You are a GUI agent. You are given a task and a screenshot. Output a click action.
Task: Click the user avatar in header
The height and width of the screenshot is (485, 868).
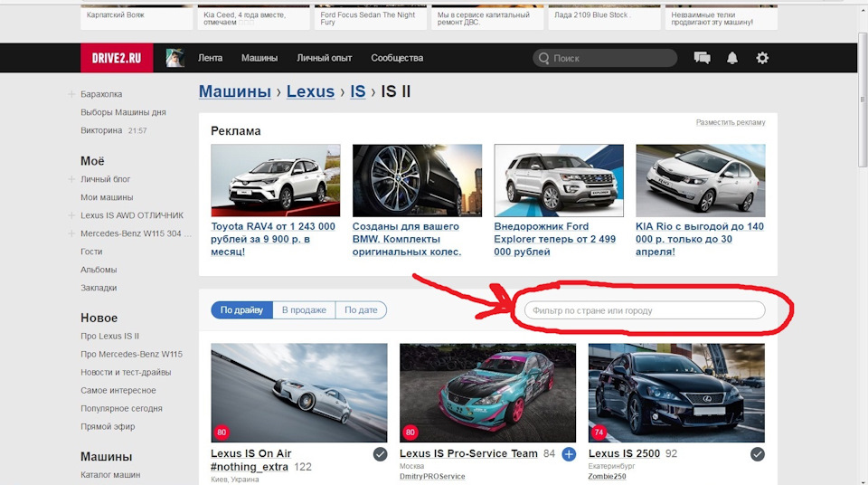175,58
